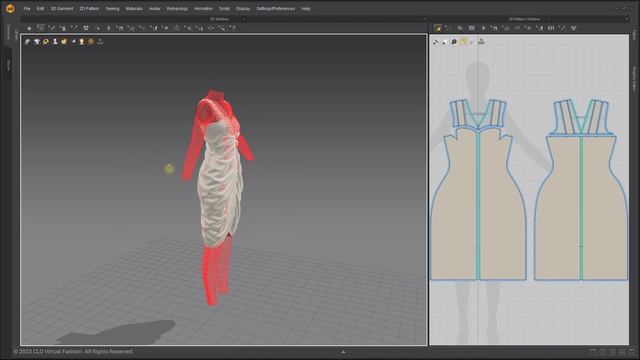
Task: Click the last window layout icon in status bar
Action: coord(632,352)
